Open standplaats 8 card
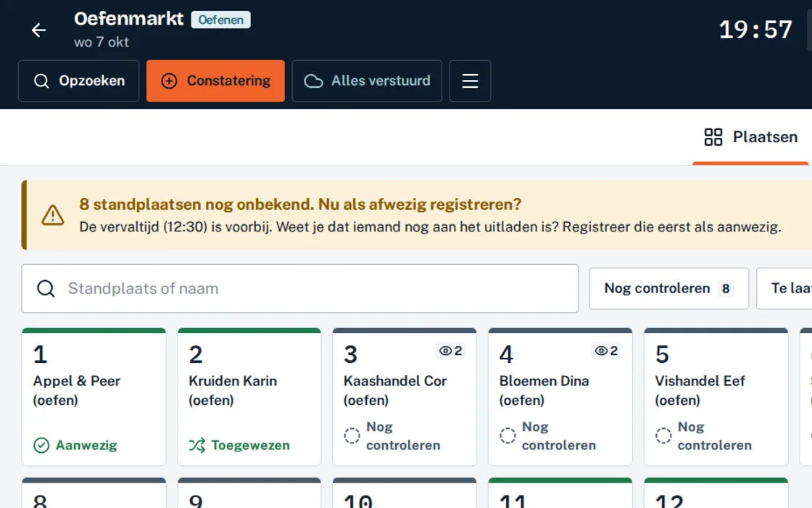812x508 pixels. tap(94, 493)
